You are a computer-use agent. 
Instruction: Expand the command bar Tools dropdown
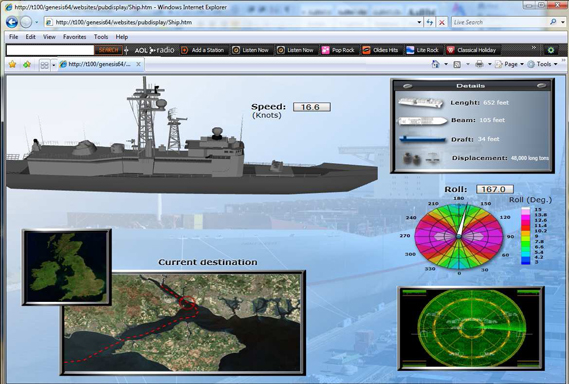(544, 64)
